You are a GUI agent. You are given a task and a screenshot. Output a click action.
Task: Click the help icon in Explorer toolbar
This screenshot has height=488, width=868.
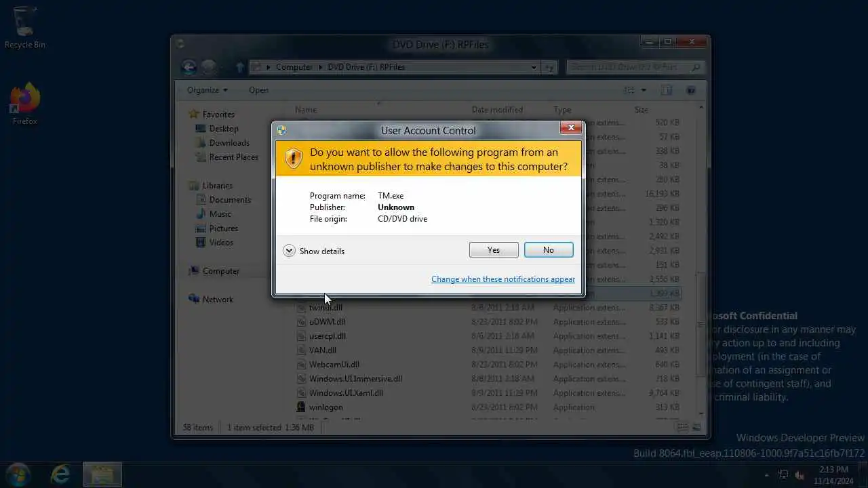tap(691, 90)
